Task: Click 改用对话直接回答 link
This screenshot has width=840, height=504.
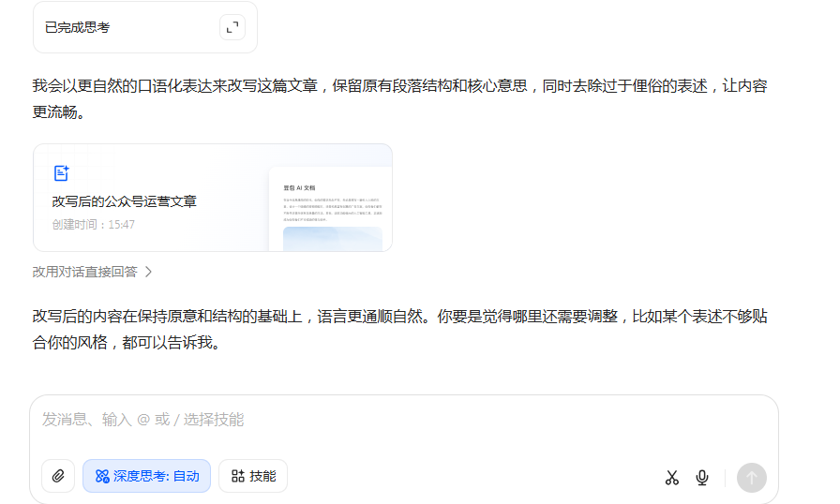Action: pos(85,272)
